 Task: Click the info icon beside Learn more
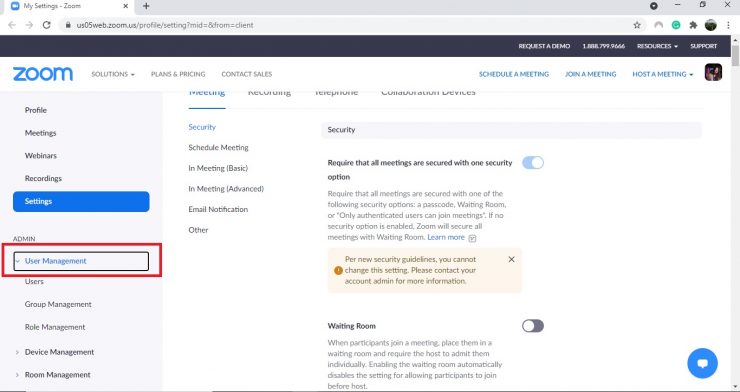472,238
